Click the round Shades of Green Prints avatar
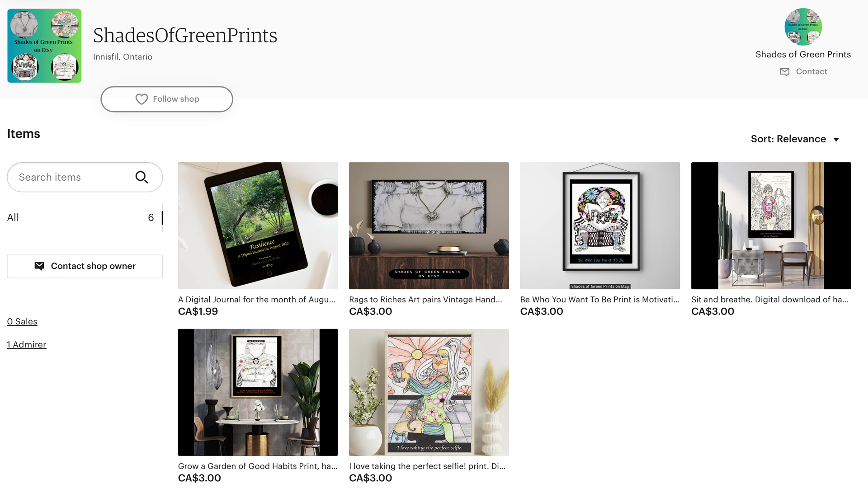The image size is (868, 488). 803,27
